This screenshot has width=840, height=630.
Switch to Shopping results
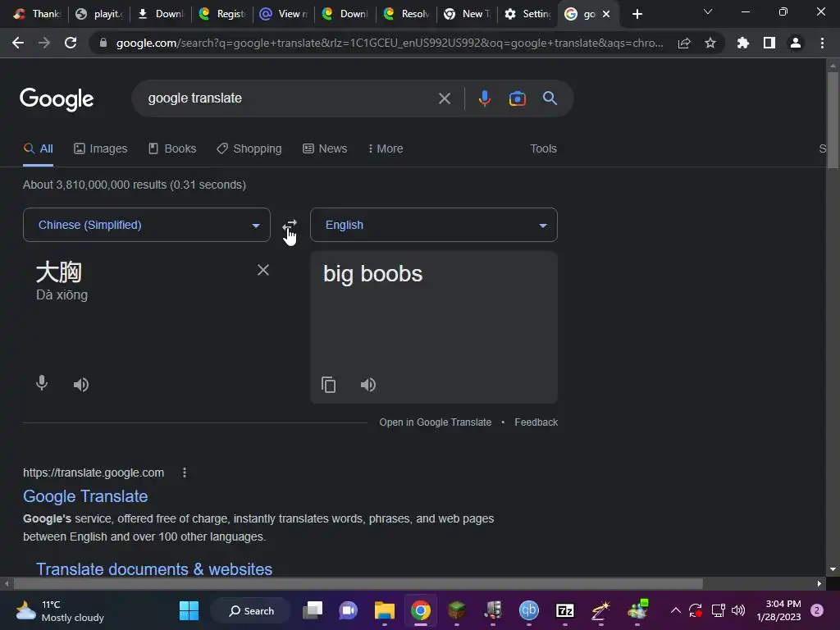pyautogui.click(x=249, y=149)
